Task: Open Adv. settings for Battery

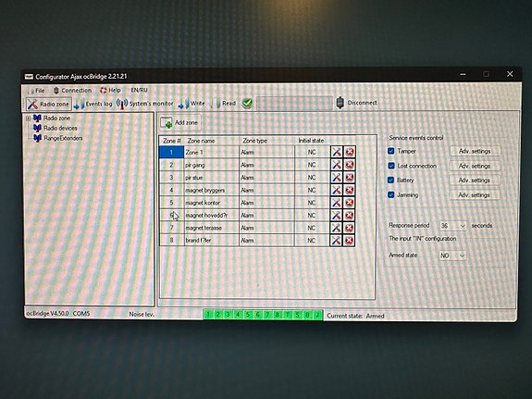Action: pyautogui.click(x=475, y=180)
